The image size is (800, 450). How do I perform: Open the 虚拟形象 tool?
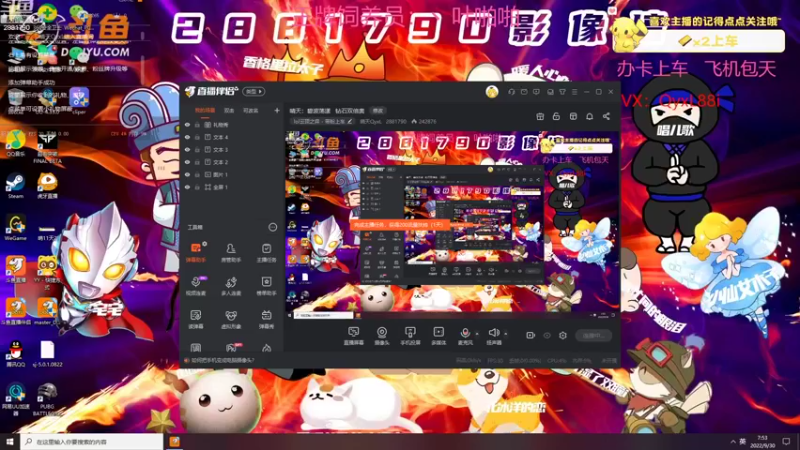(x=231, y=319)
